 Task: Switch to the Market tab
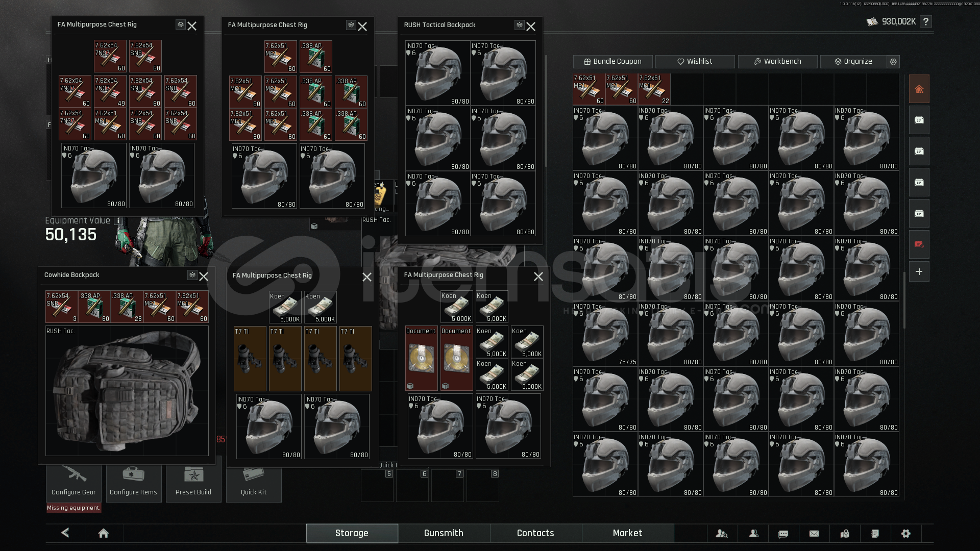[x=627, y=533]
